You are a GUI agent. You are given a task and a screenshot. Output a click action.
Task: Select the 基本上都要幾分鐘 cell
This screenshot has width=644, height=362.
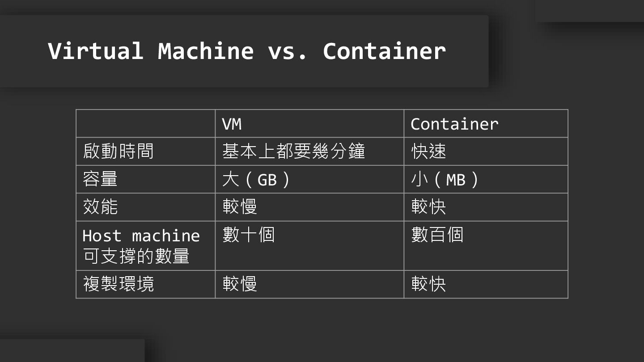tap(294, 152)
